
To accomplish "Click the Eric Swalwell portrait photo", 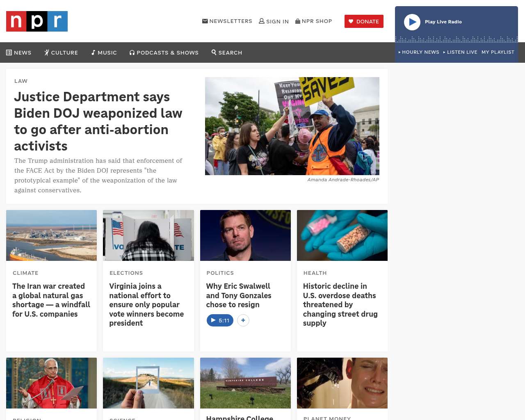I will click(x=245, y=235).
